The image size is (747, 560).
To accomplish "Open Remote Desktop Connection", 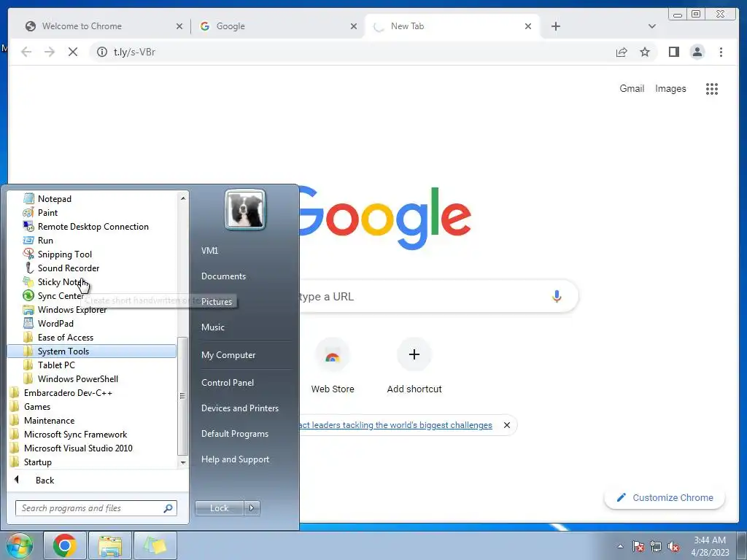I will pyautogui.click(x=93, y=226).
